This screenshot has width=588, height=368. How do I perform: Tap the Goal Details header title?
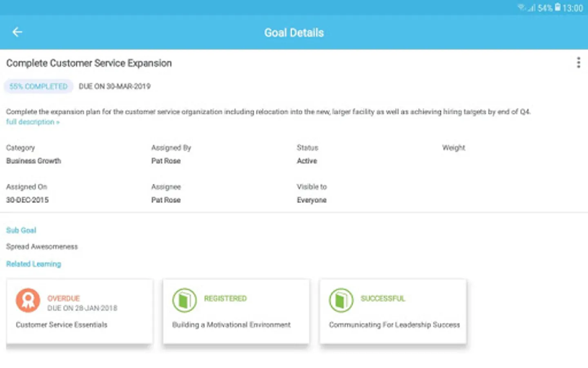pos(294,33)
